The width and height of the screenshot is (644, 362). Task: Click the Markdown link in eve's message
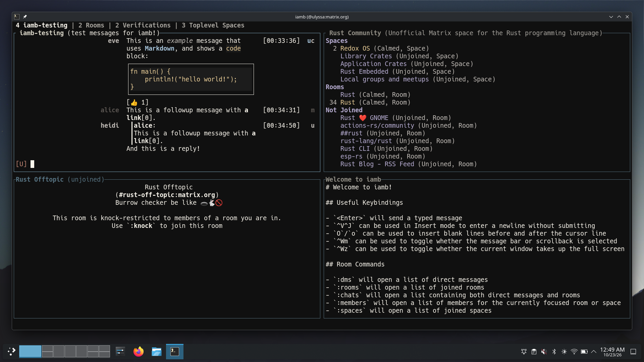click(159, 49)
